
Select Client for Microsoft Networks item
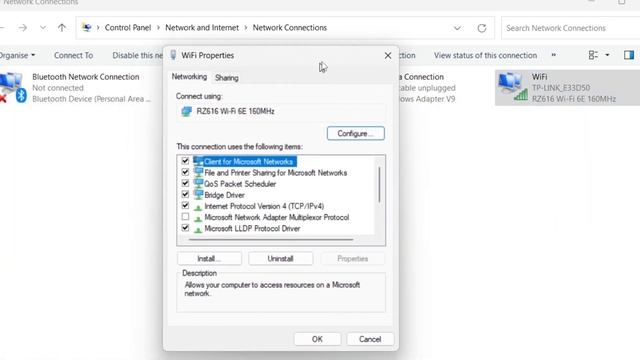249,162
